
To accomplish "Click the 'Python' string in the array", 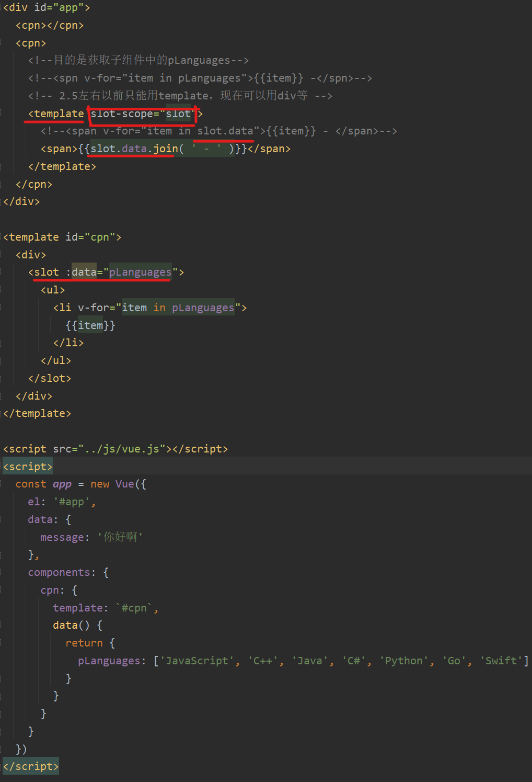I will [404, 661].
